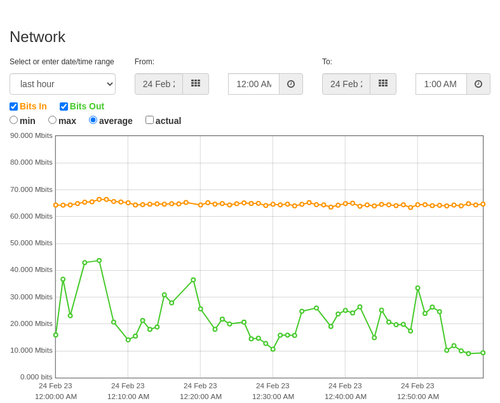
Task: Click the last green Bits Out data point
Action: (x=483, y=353)
